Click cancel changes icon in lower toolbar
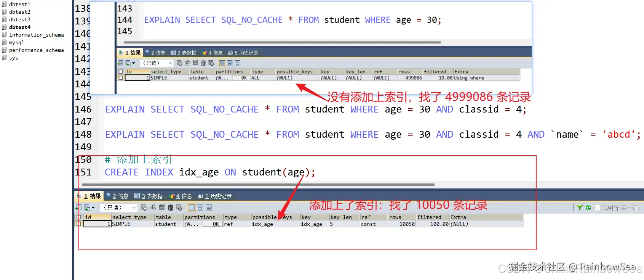The height and width of the screenshot is (280, 644). (179, 208)
